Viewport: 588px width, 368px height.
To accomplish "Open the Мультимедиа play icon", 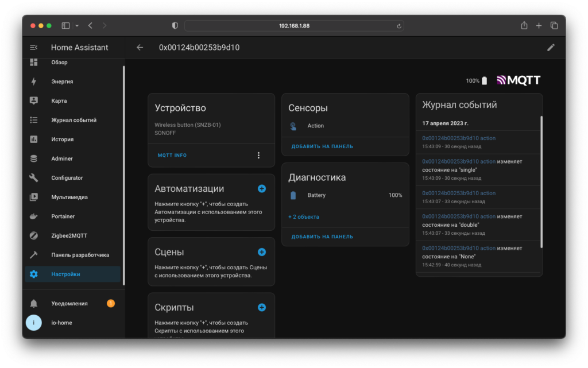I will pyautogui.click(x=34, y=197).
